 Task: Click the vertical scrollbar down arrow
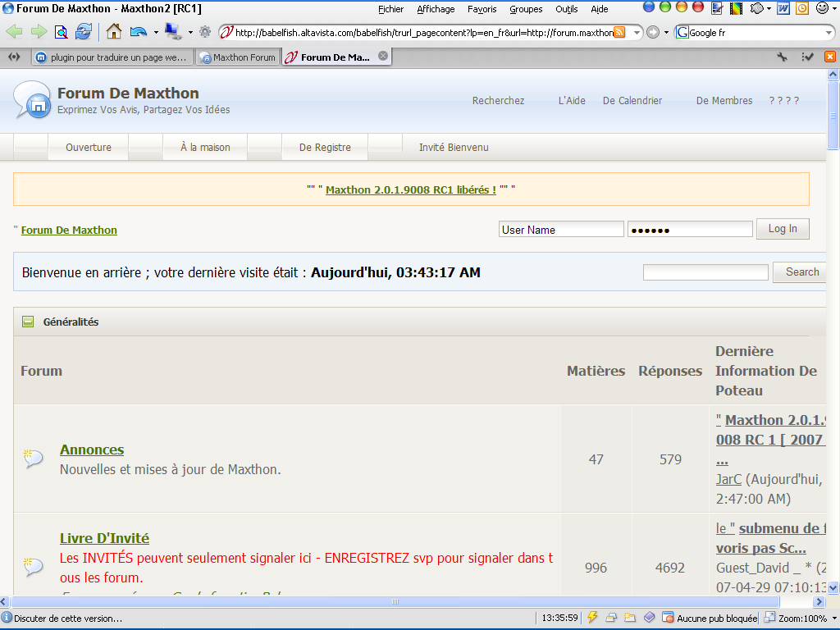[x=833, y=588]
